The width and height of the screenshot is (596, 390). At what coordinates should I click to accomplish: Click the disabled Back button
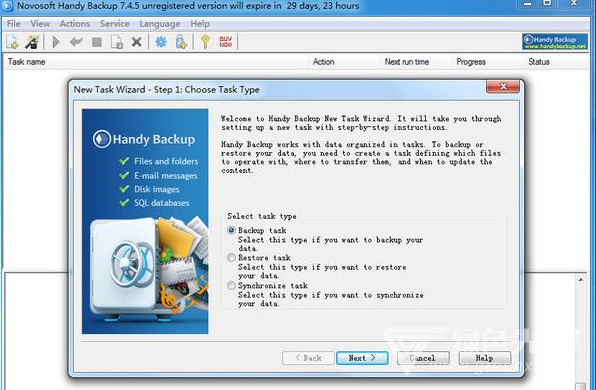coord(308,358)
